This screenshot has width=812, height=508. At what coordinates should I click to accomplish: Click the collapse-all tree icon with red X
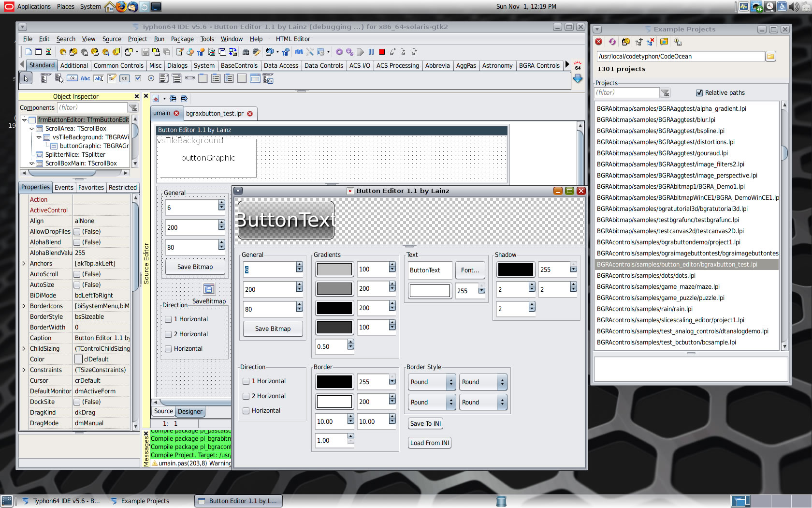coord(650,42)
